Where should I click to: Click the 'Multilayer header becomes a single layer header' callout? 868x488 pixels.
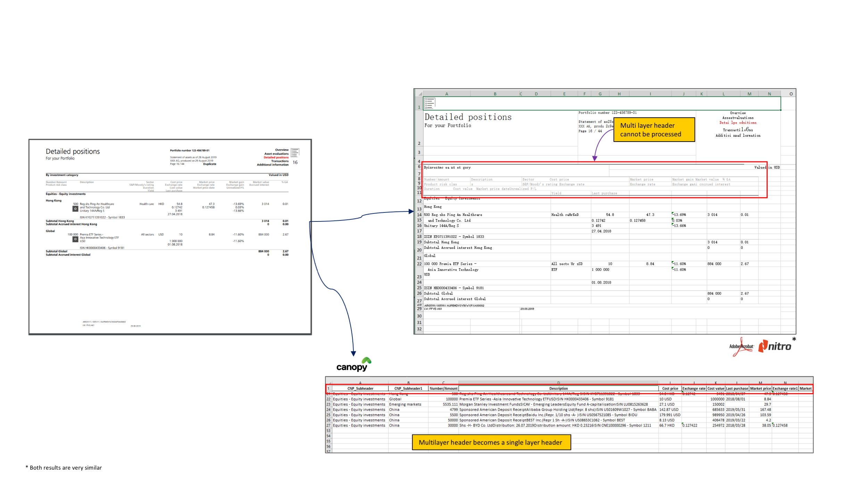pos(491,442)
